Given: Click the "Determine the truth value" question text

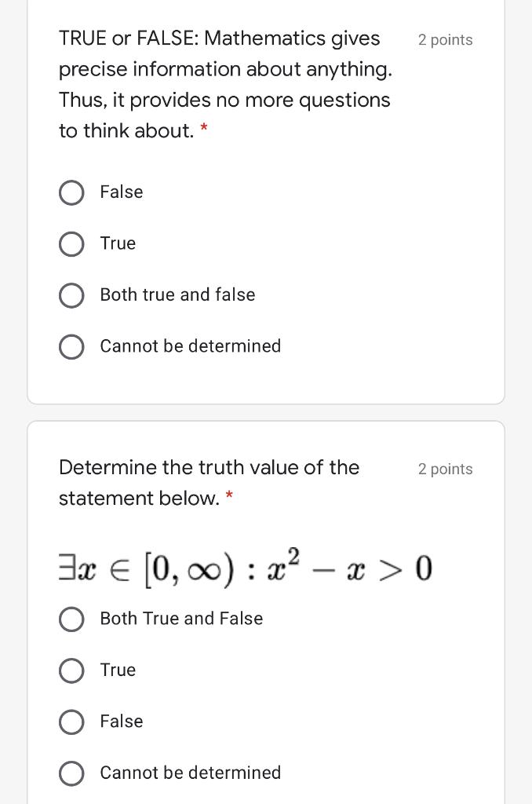Looking at the screenshot, I should (x=209, y=467).
